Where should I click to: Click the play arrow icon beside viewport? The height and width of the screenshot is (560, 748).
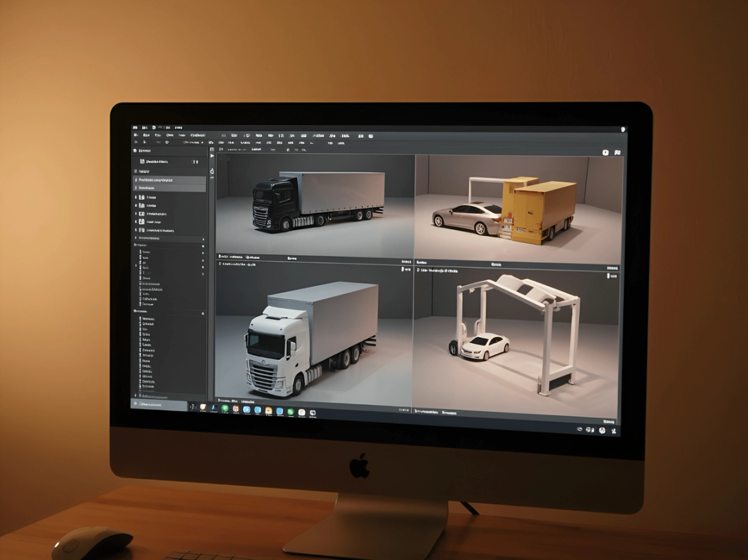click(x=213, y=156)
